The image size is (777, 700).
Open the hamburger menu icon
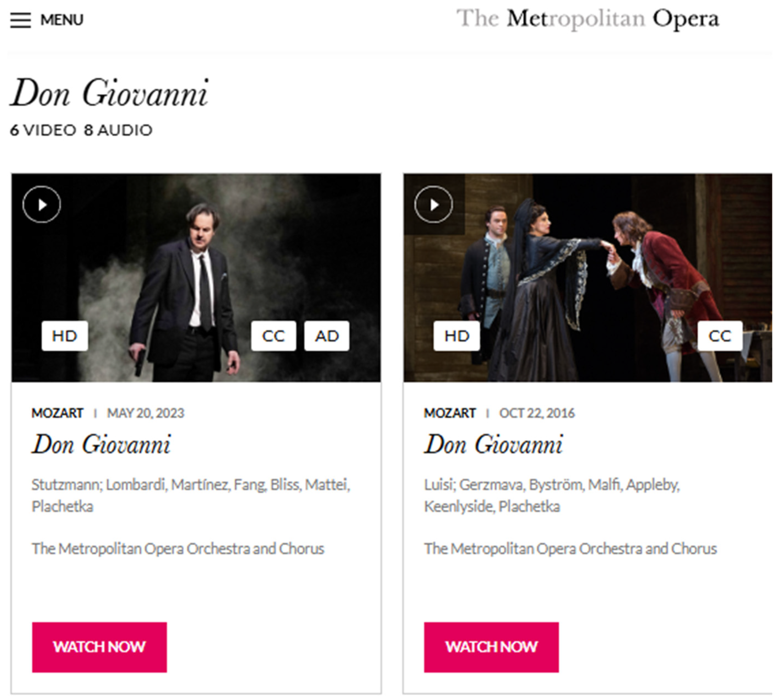[x=20, y=20]
